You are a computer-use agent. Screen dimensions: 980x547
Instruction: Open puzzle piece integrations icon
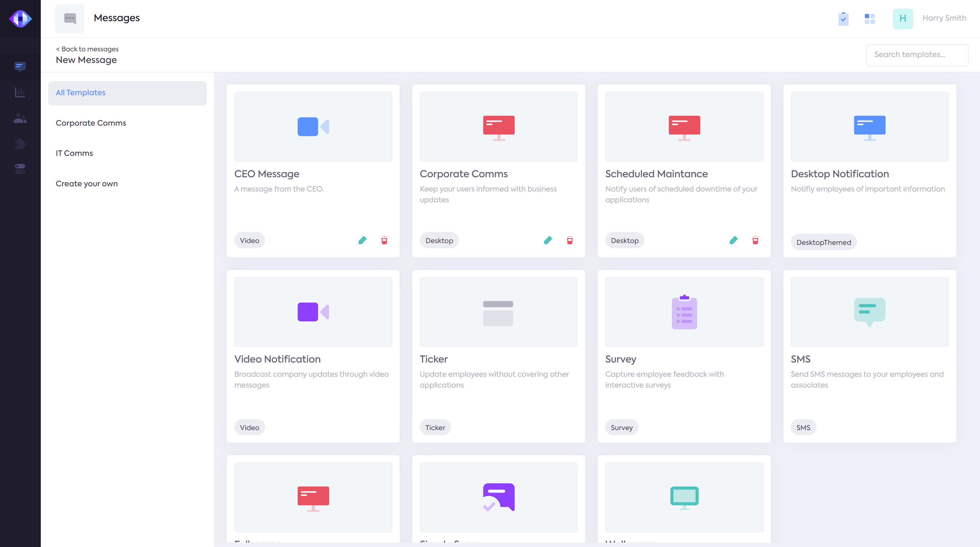20,143
